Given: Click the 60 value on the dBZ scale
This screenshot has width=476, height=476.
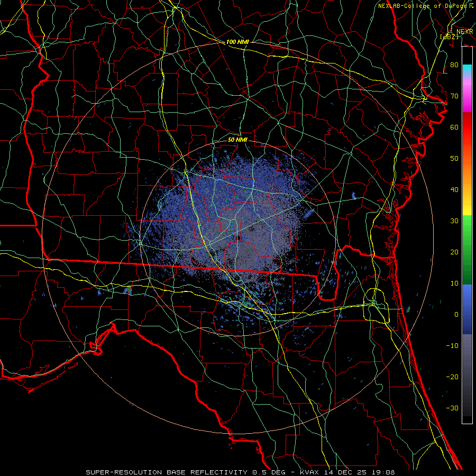Looking at the screenshot, I should [x=454, y=127].
